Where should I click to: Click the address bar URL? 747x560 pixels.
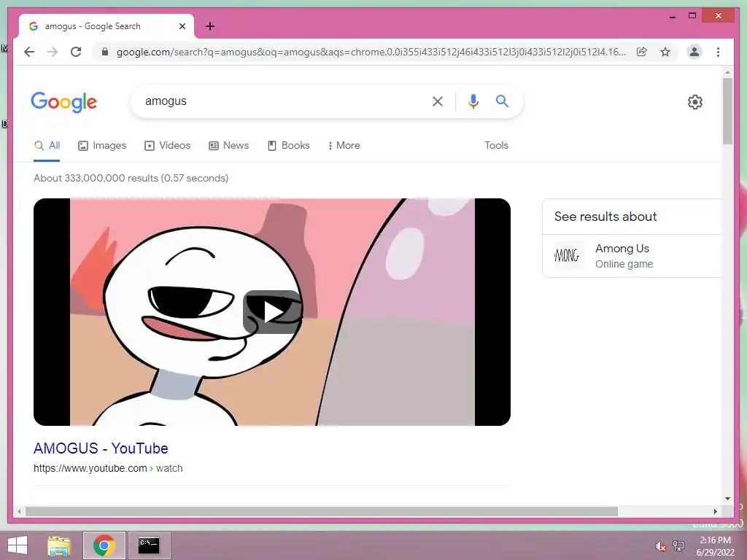371,52
